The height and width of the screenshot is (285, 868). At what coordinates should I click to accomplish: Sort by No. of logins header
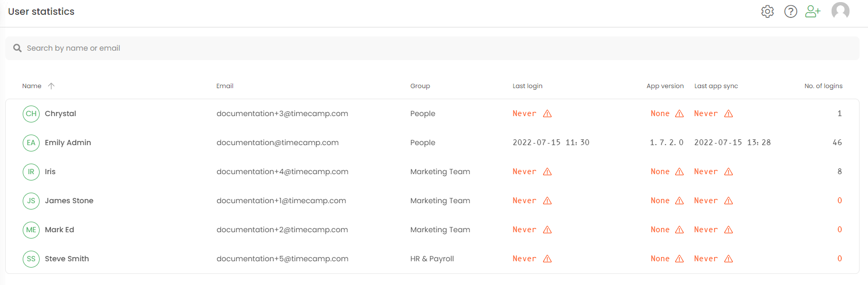pyautogui.click(x=823, y=86)
